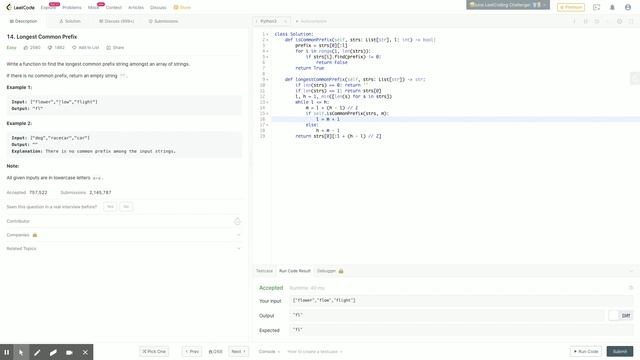Switch to the Solution tab
Screen dimensions: 640x360
click(x=70, y=21)
